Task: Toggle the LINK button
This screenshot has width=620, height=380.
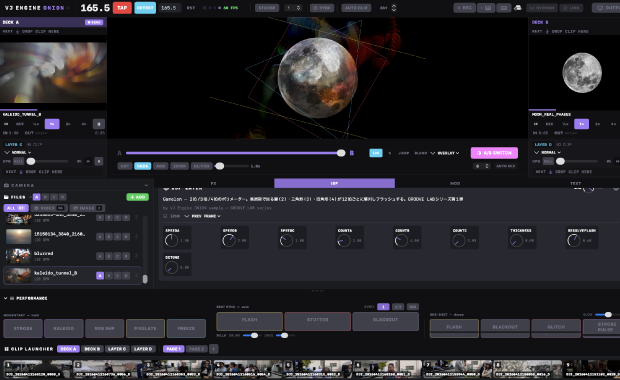Action: tap(571, 8)
